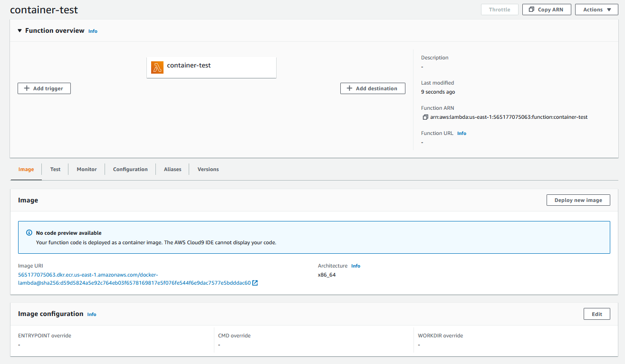This screenshot has width=625, height=364.
Task: Click the CMD override label
Action: click(x=234, y=335)
